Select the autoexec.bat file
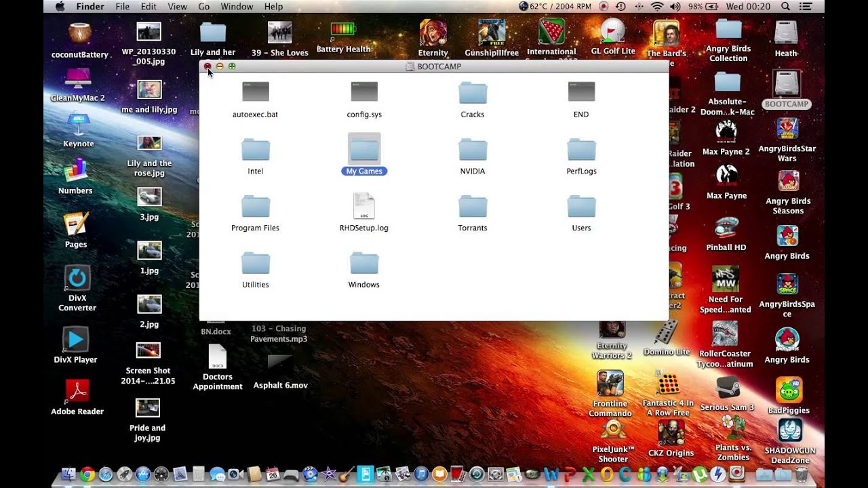 [256, 92]
